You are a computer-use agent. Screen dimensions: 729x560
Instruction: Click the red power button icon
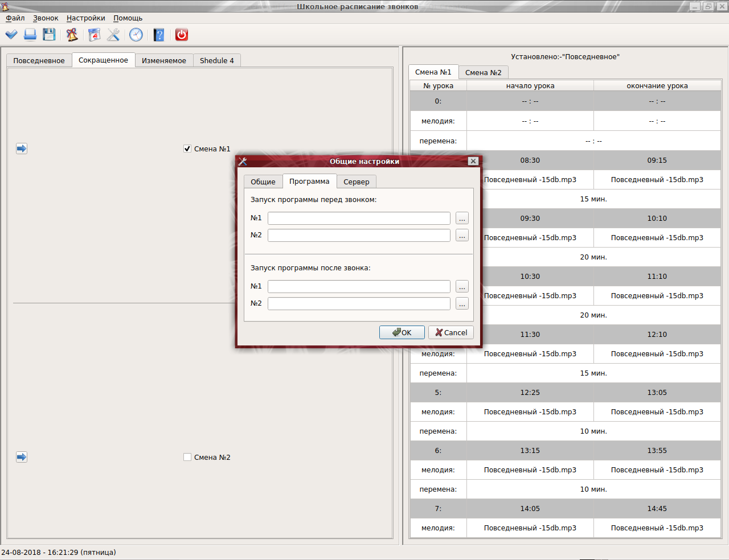[182, 35]
